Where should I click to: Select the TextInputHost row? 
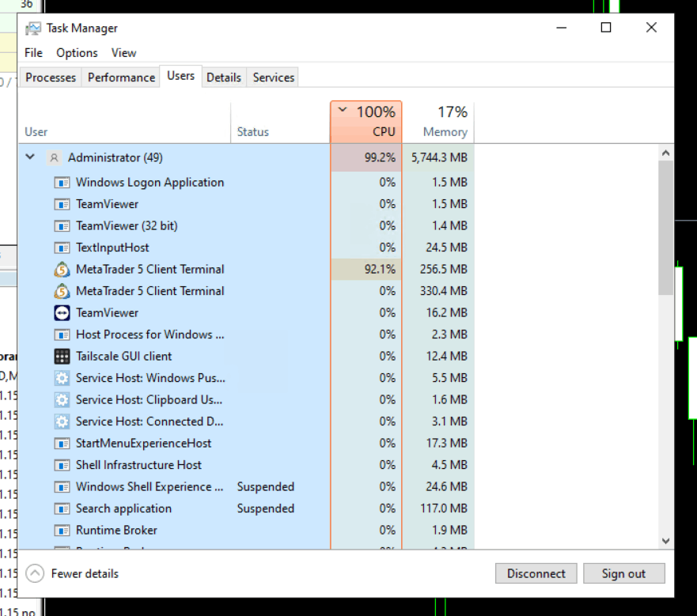246,248
